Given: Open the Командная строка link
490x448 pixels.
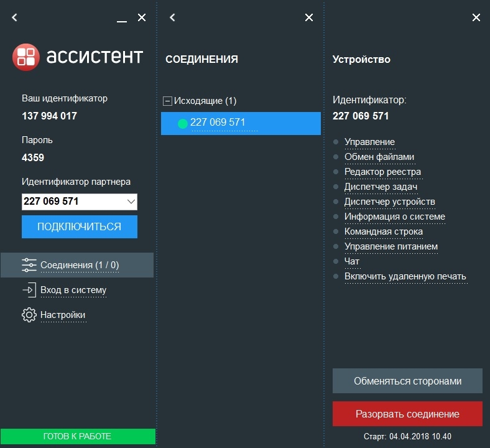Looking at the screenshot, I should click(384, 231).
